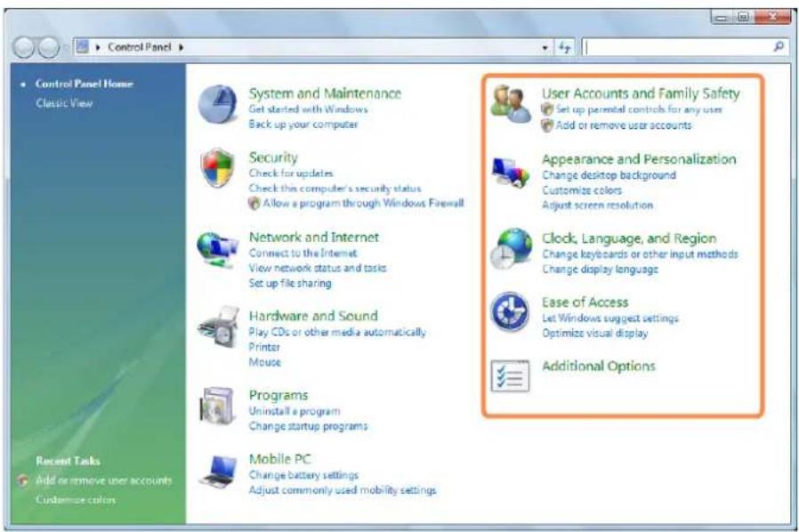Click Let Windows suggest settings

610,318
